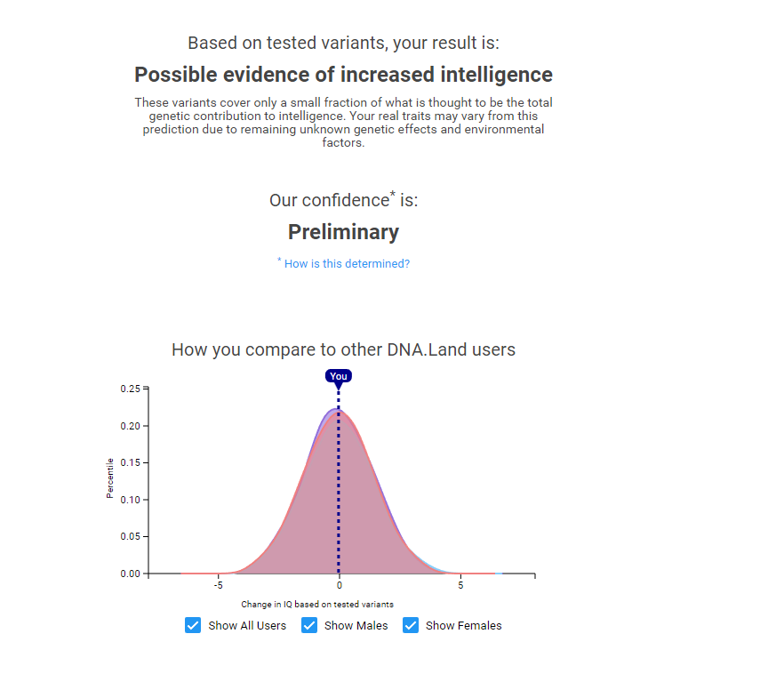Toggle the Show Males checkbox
The width and height of the screenshot is (784, 674).
[x=309, y=625]
